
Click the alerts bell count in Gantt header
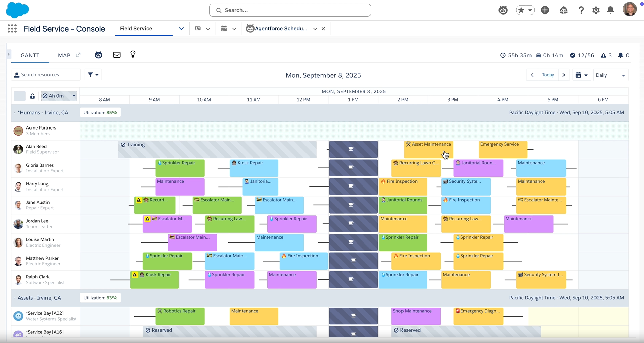pyautogui.click(x=623, y=55)
